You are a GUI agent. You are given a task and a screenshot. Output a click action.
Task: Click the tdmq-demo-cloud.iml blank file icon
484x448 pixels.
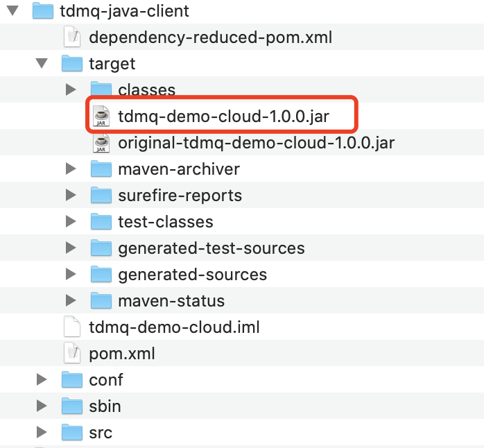tap(72, 327)
